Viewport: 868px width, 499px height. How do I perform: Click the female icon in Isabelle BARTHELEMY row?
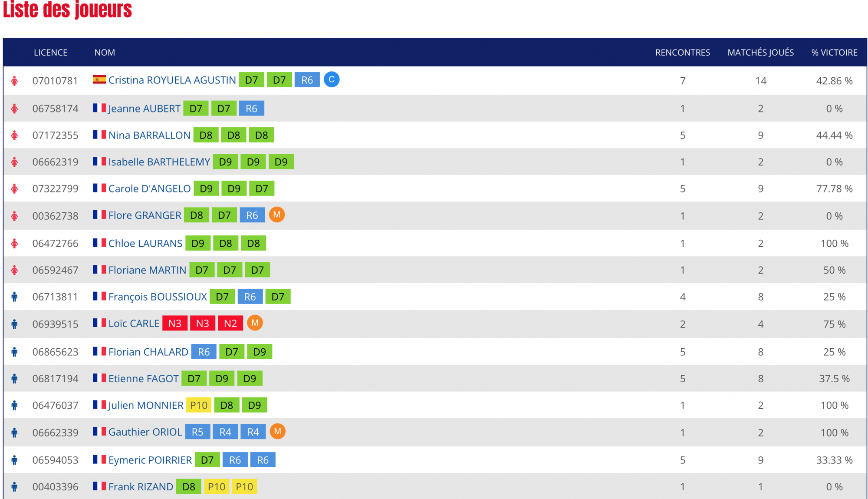[x=15, y=162]
